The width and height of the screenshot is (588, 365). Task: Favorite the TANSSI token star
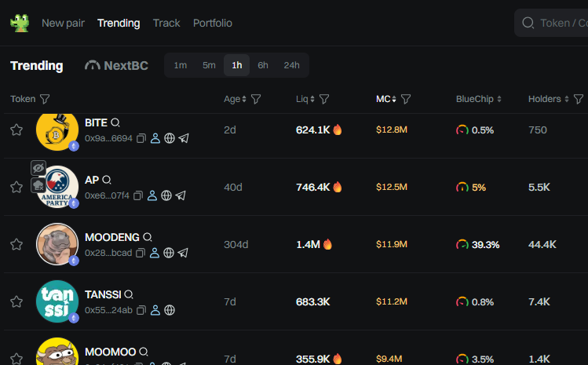coord(16,301)
